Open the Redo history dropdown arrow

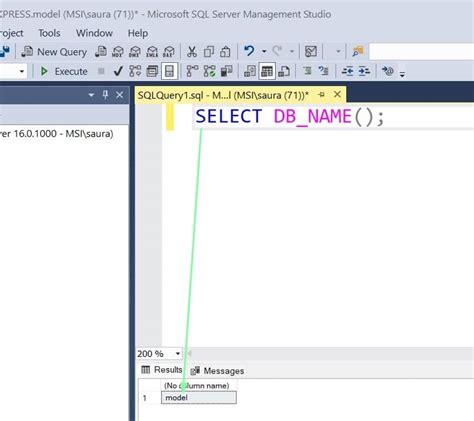(x=292, y=51)
